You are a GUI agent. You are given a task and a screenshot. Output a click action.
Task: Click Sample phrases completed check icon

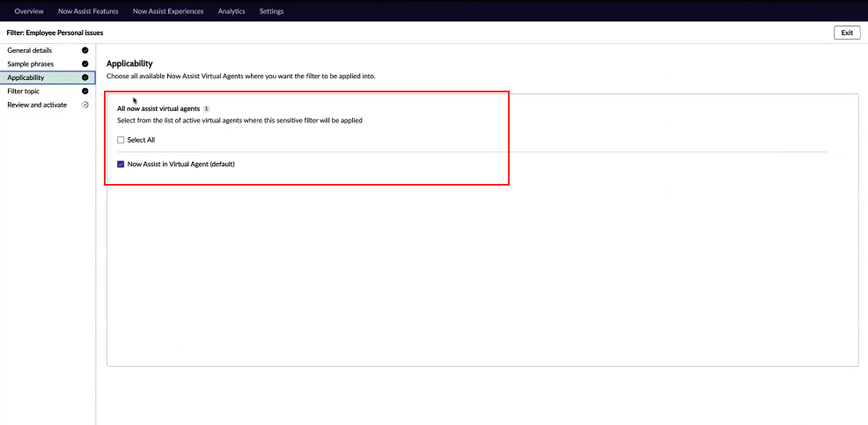tap(85, 64)
